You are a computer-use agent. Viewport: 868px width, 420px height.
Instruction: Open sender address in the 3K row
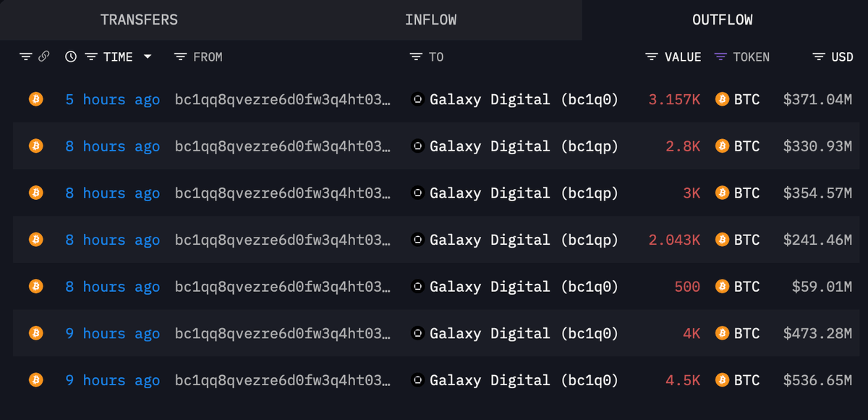point(283,193)
